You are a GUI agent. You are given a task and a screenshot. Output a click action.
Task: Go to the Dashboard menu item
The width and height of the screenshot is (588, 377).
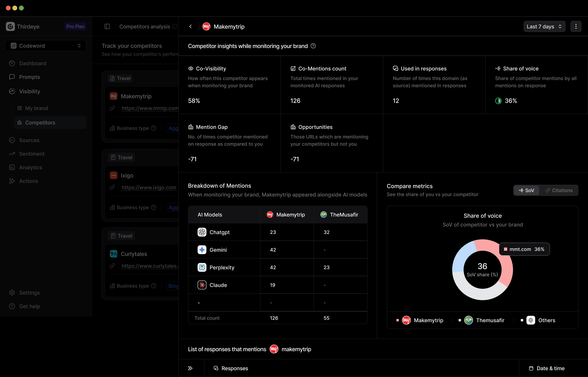click(33, 63)
